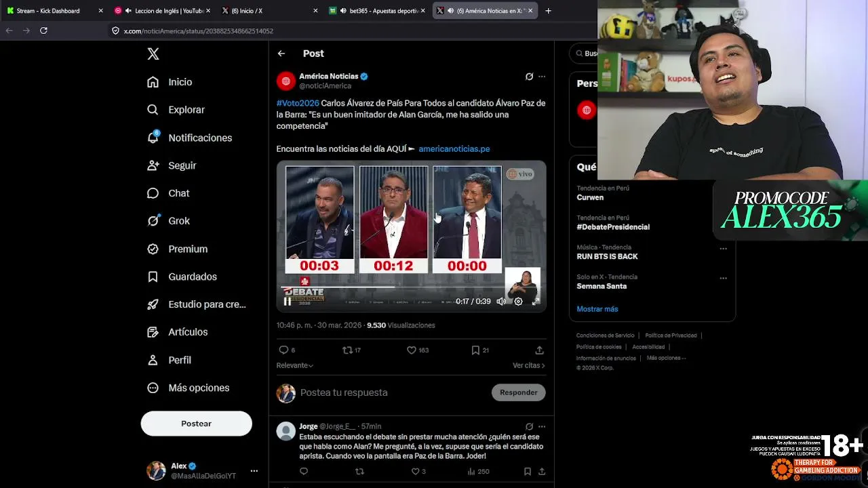Viewport: 868px width, 488px height.
Task: Click the Responder button
Action: tap(519, 392)
